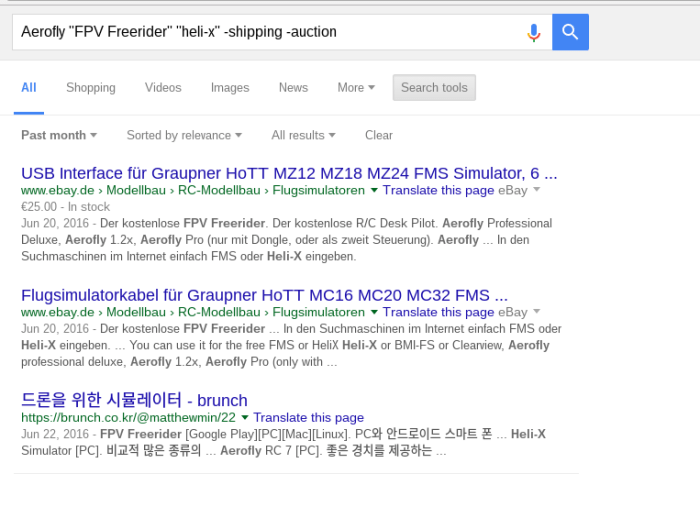Screen dimensions: 700x507
Task: Expand the green arrow on the Flugsimulatorkabel result
Action: click(x=374, y=312)
